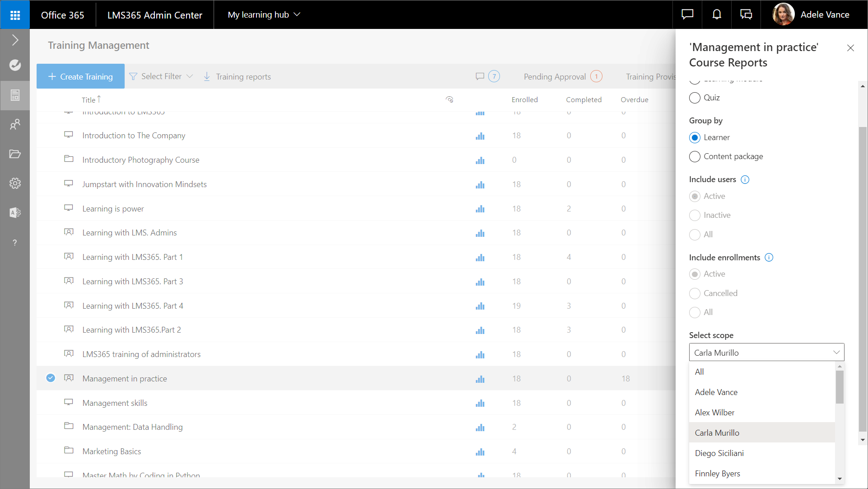The height and width of the screenshot is (489, 868).
Task: Choose Content package under Group by
Action: pos(695,156)
